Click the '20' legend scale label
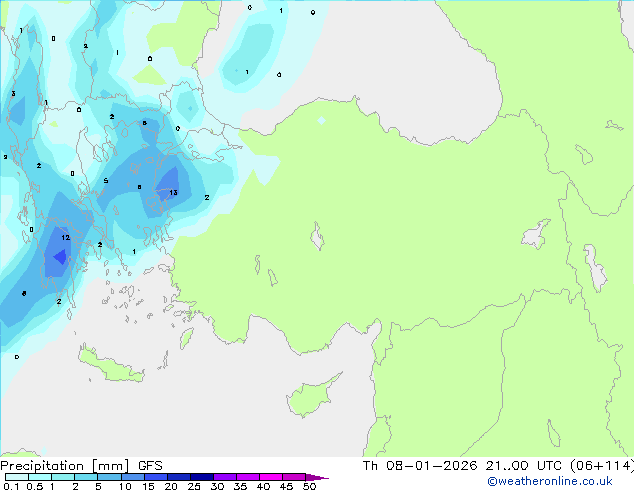 [x=171, y=486]
